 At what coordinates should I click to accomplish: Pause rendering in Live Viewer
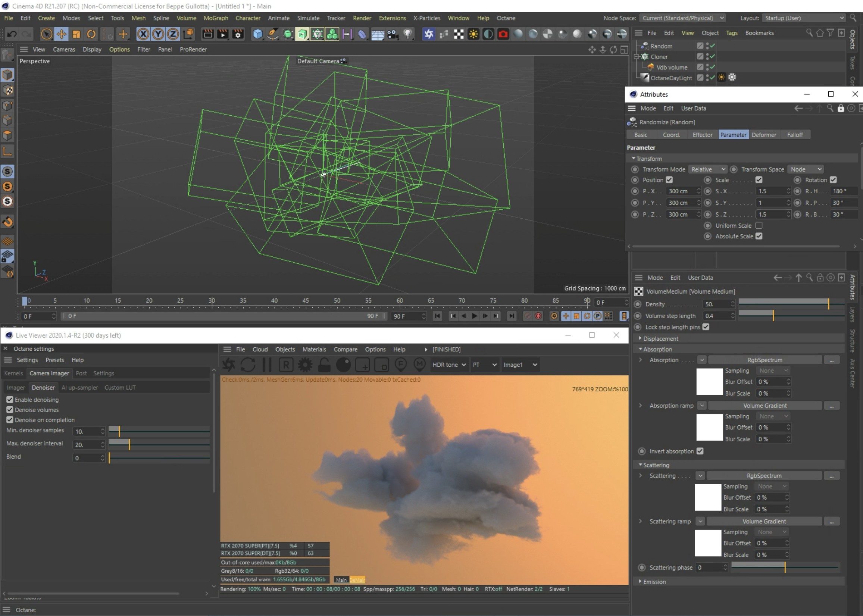click(x=267, y=365)
